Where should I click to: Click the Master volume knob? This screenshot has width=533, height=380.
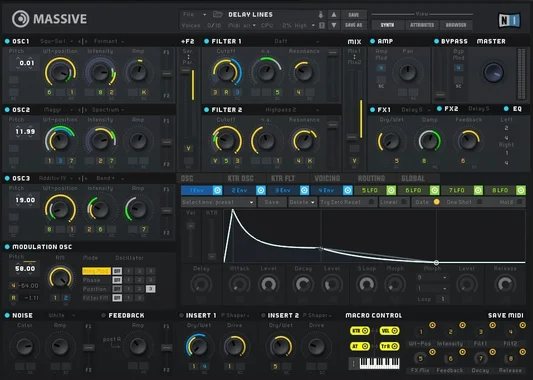point(493,72)
